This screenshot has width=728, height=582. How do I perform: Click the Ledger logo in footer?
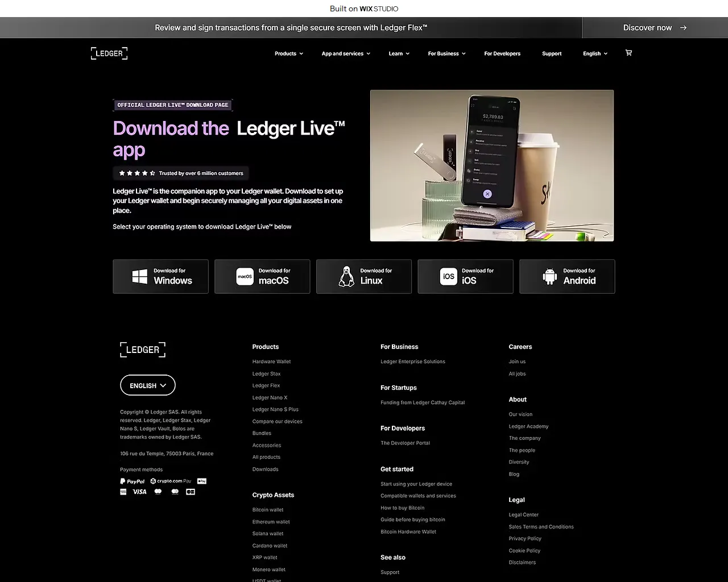pyautogui.click(x=143, y=350)
